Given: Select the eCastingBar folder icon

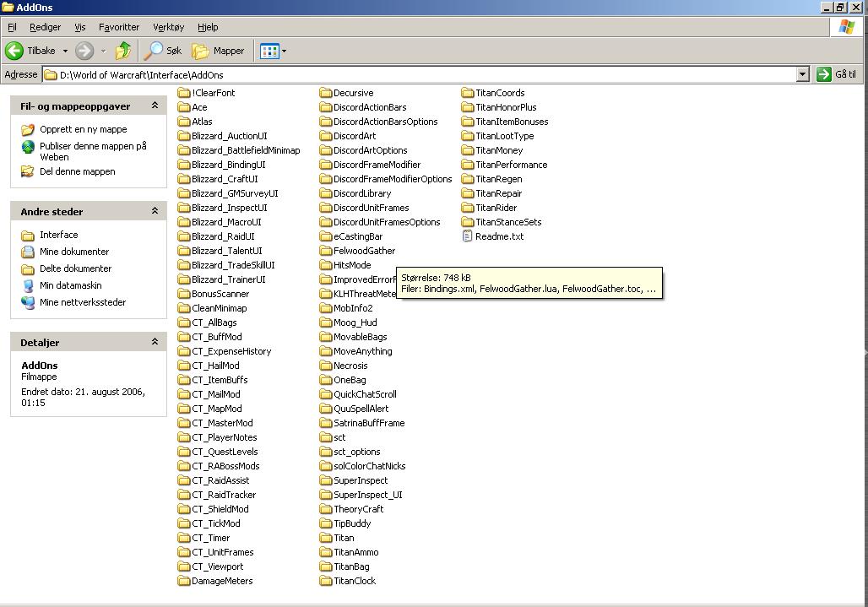Looking at the screenshot, I should 326,236.
